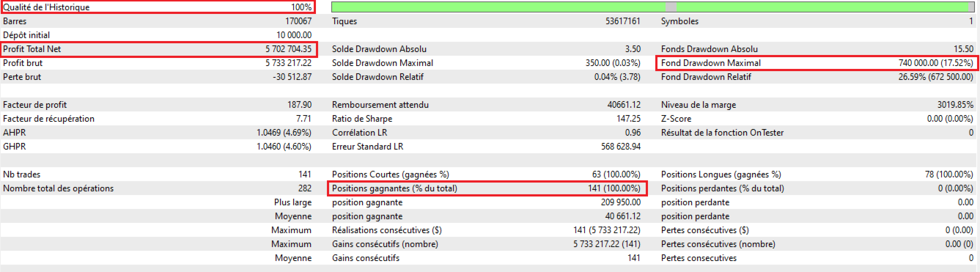Click the Sharpe ratio value 147.25
This screenshot has width=980, height=272.
coord(628,119)
